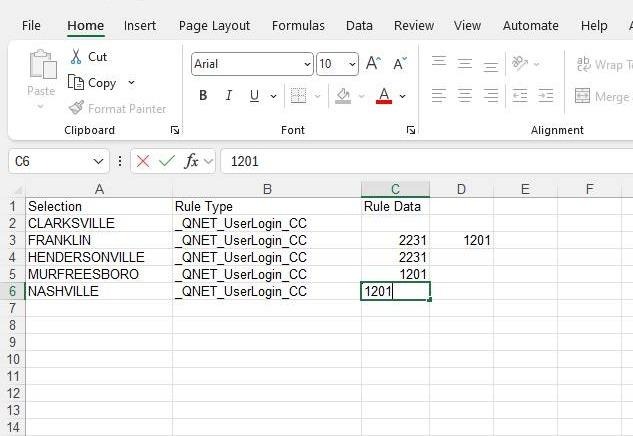Expand borders options arrow
633x436 pixels.
point(317,96)
